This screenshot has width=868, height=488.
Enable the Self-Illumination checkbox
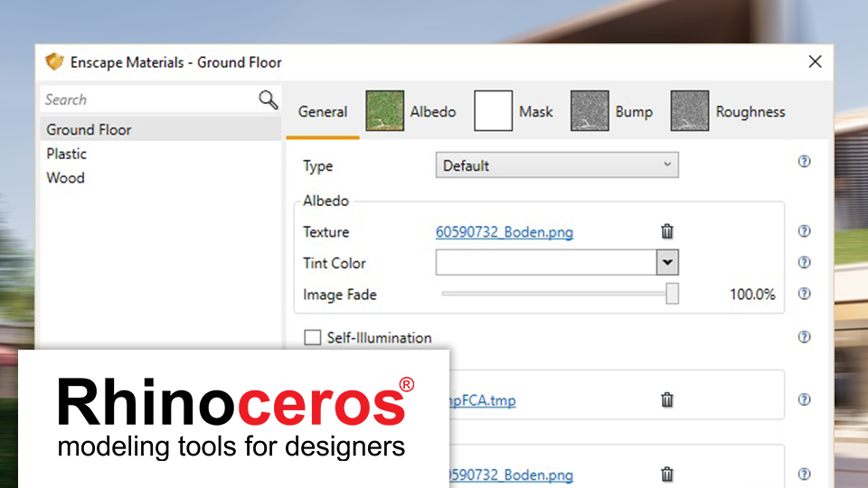click(313, 338)
